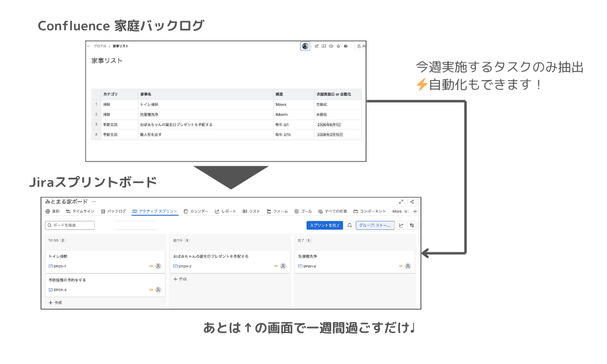The height and width of the screenshot is (364, 607).
Task: Select the アクティブ スプリント tab
Action: 155,211
